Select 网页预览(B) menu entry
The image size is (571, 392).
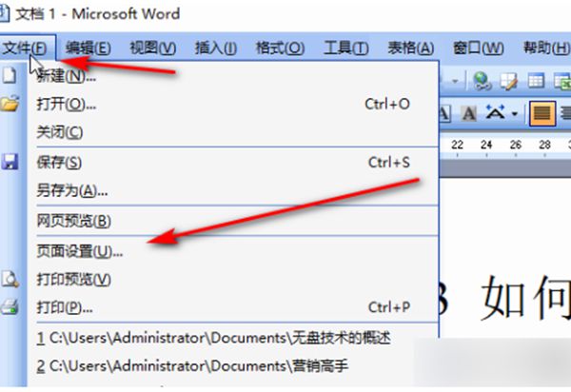click(233, 221)
